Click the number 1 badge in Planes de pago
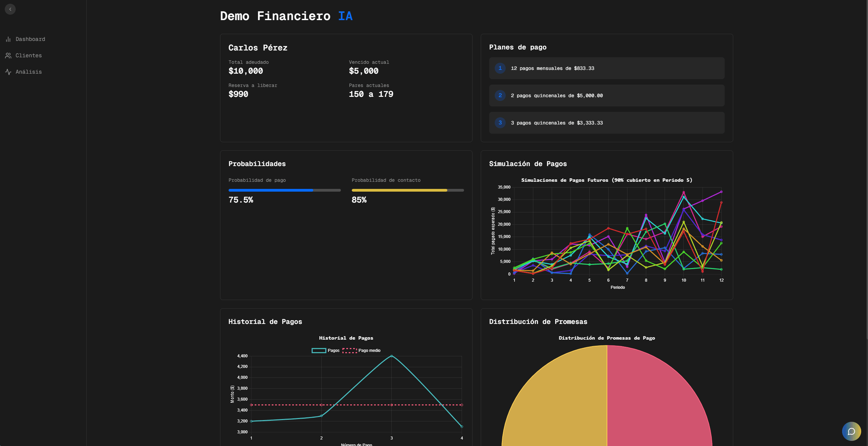The image size is (868, 446). pyautogui.click(x=500, y=68)
